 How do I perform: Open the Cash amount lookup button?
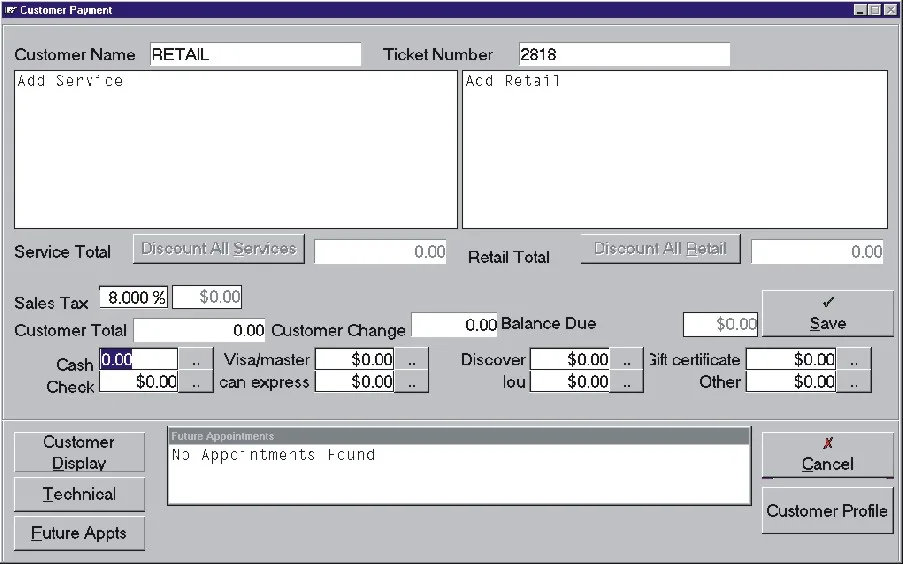[196, 359]
